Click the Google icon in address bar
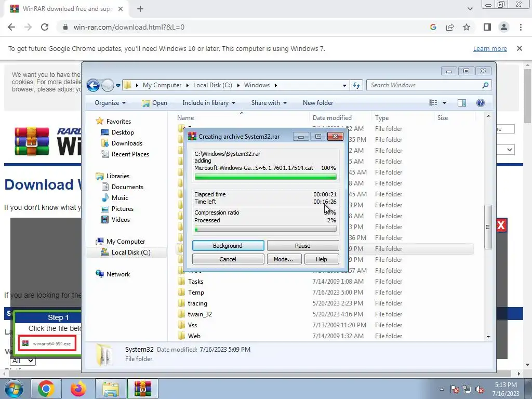Screen dimensions: 532x399 [x=433, y=27]
